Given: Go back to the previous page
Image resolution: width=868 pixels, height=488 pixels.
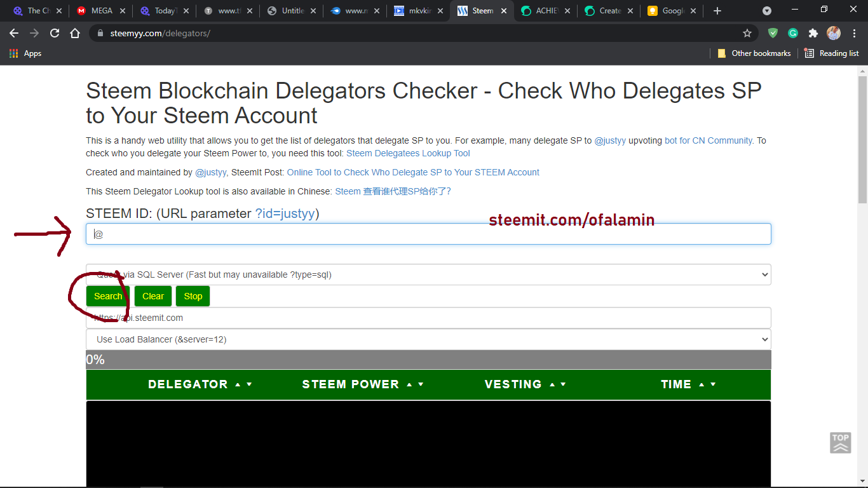Looking at the screenshot, I should point(14,33).
